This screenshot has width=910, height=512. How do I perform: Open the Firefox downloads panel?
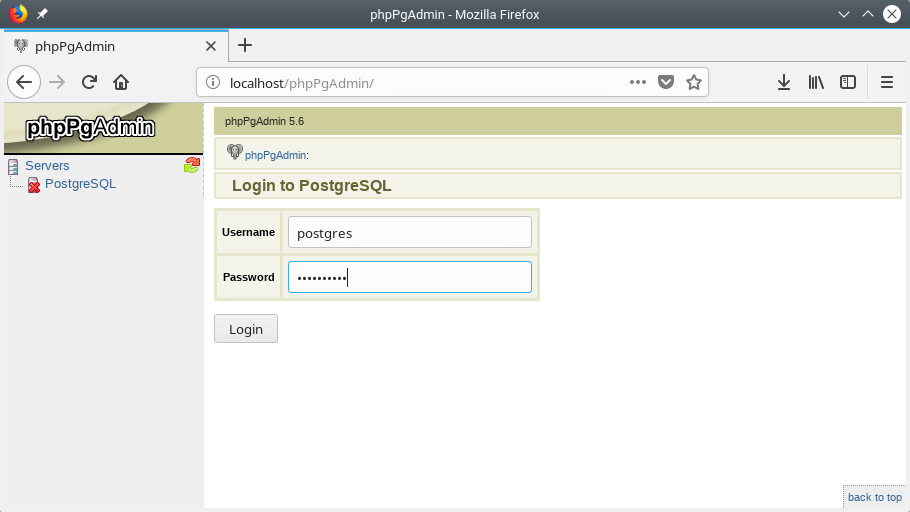click(784, 82)
